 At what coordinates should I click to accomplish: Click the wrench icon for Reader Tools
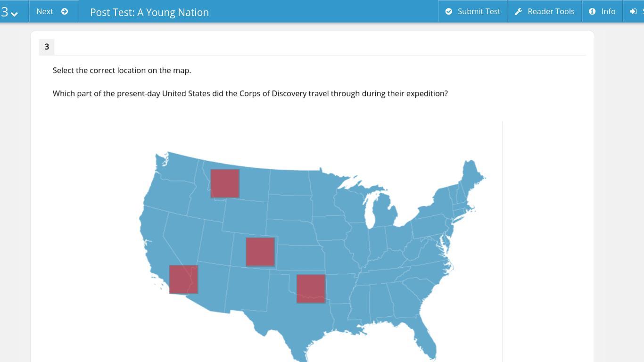[x=518, y=11]
